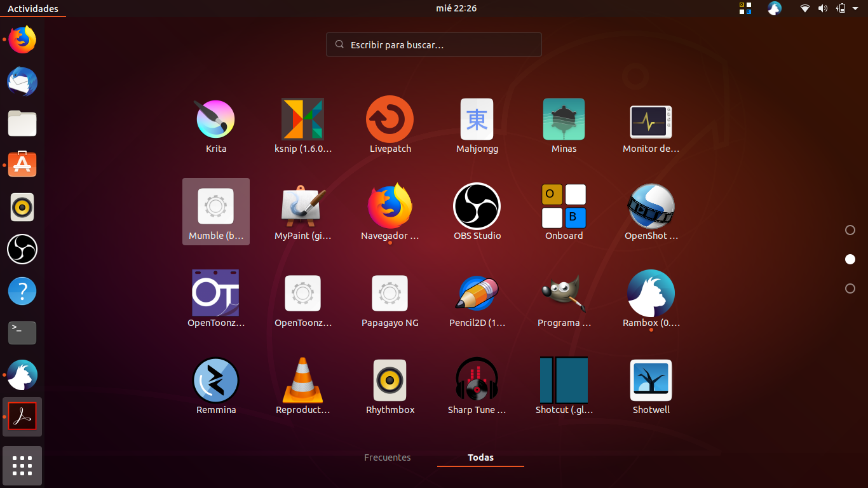The height and width of the screenshot is (488, 868).
Task: Open Ubuntu Software in the dock
Action: (x=22, y=165)
